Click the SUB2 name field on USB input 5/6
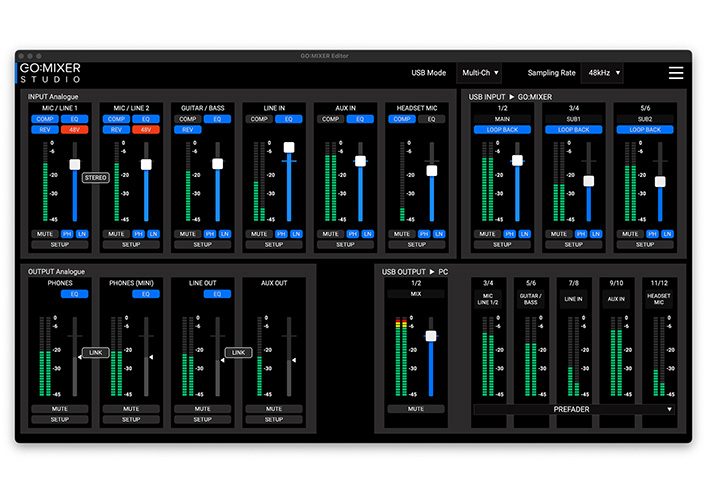This screenshot has height=500, width=707. 645,119
